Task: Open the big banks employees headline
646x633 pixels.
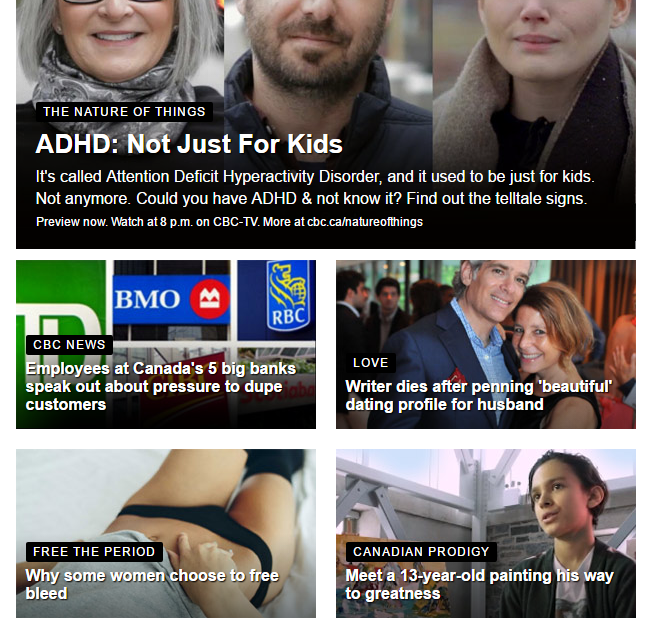Action: point(161,387)
